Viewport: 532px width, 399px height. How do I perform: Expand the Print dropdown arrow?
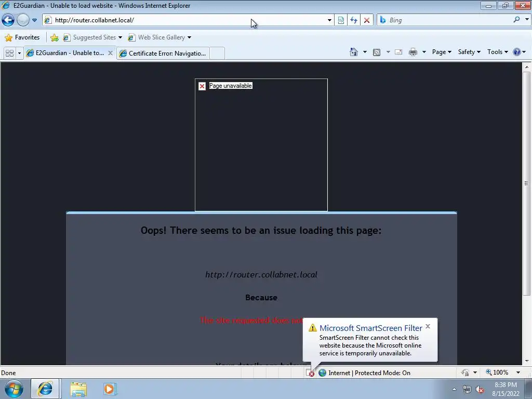pyautogui.click(x=424, y=52)
